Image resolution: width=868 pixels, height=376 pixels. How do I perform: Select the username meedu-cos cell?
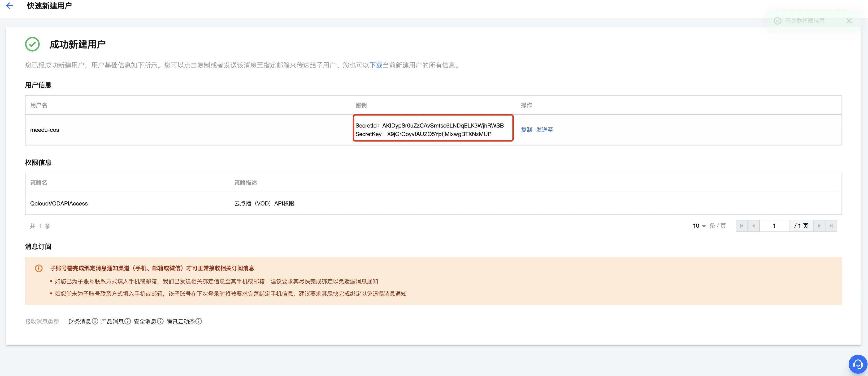click(x=44, y=130)
